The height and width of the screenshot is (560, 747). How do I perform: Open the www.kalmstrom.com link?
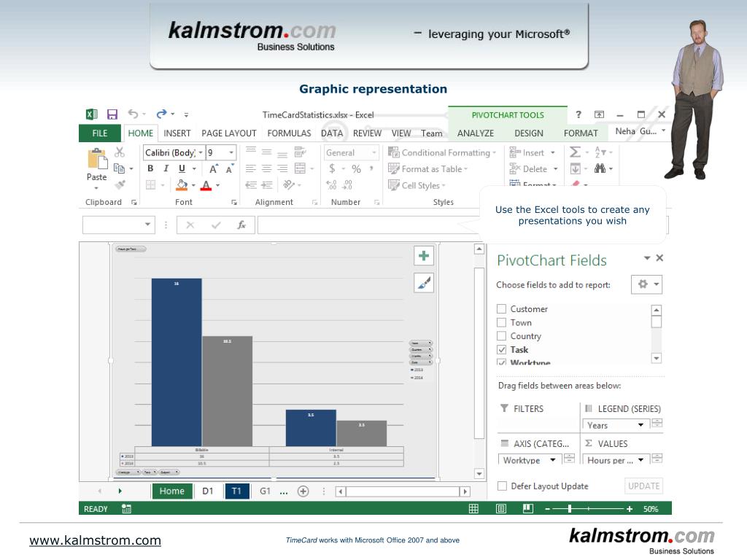coord(96,540)
